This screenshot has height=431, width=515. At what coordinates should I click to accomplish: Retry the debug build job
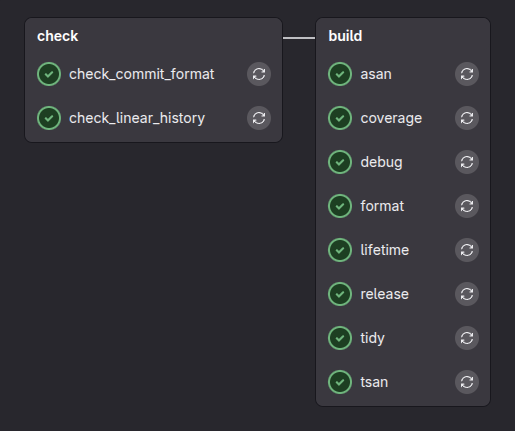(x=467, y=162)
